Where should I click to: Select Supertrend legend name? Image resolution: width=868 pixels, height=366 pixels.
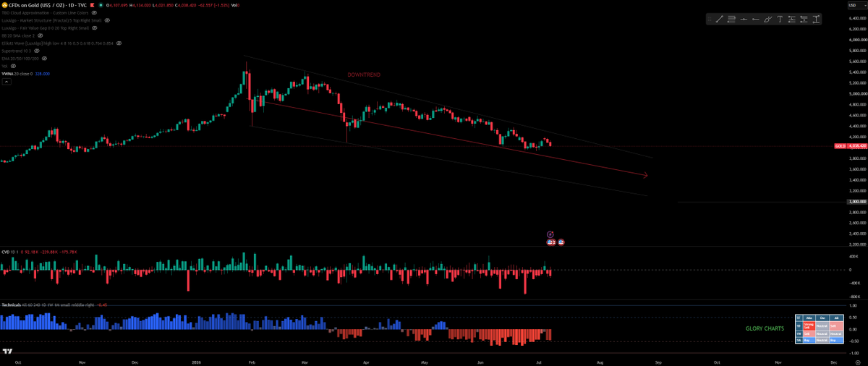(16, 51)
